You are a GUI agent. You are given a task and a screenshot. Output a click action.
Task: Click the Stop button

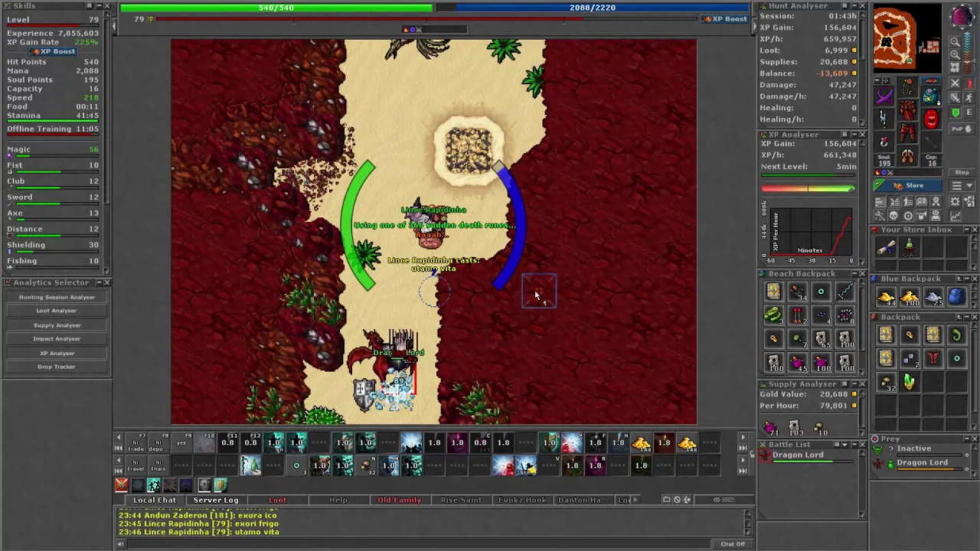(x=962, y=172)
